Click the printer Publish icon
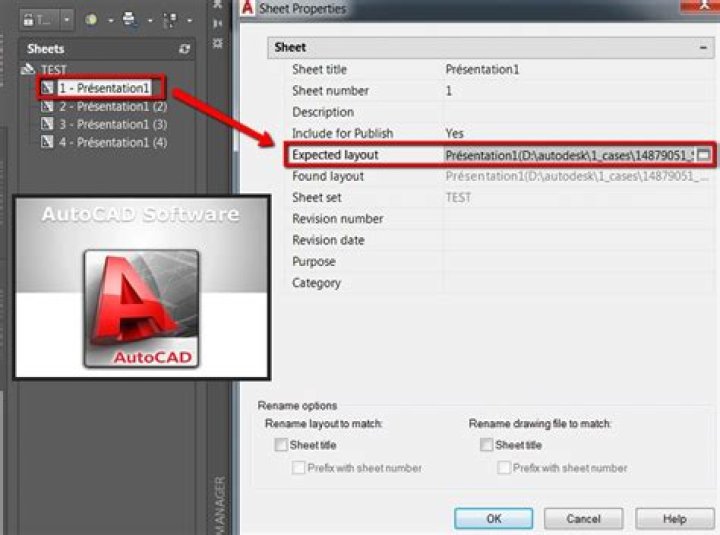The height and width of the screenshot is (535, 720). pos(129,19)
